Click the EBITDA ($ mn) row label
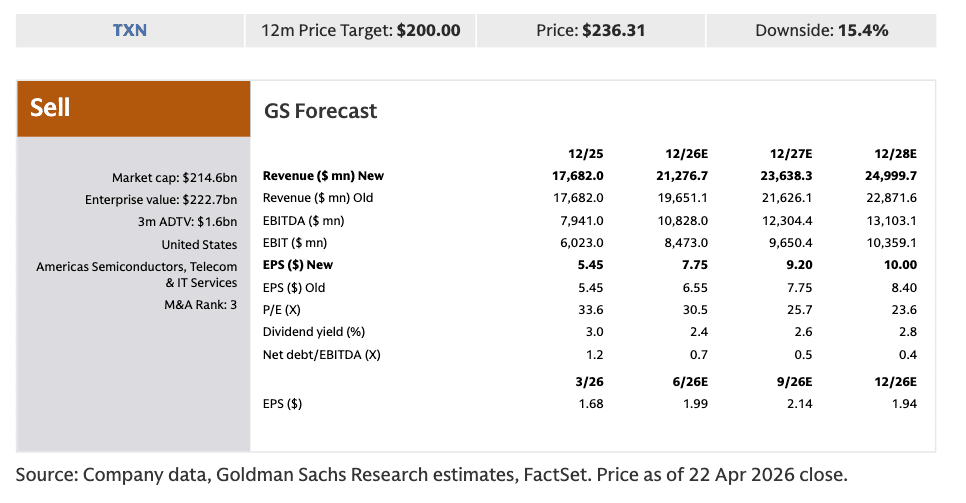Viewport: 966px width, 503px height. (x=303, y=220)
